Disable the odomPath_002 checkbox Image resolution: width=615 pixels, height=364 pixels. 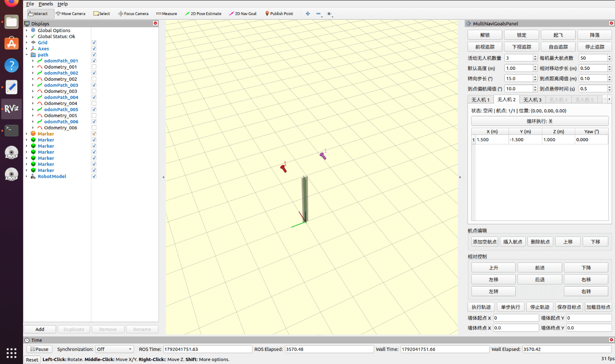point(94,73)
